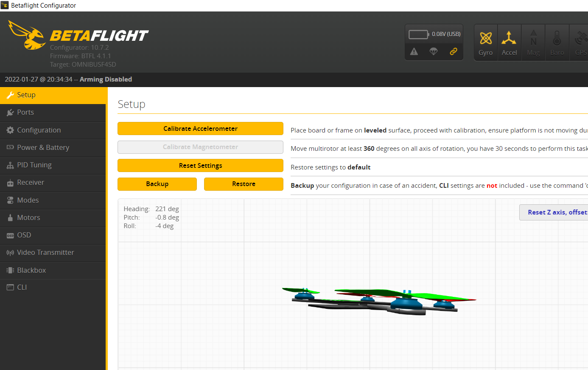Click the link status chain icon
Image resolution: width=588 pixels, height=370 pixels.
tap(454, 51)
